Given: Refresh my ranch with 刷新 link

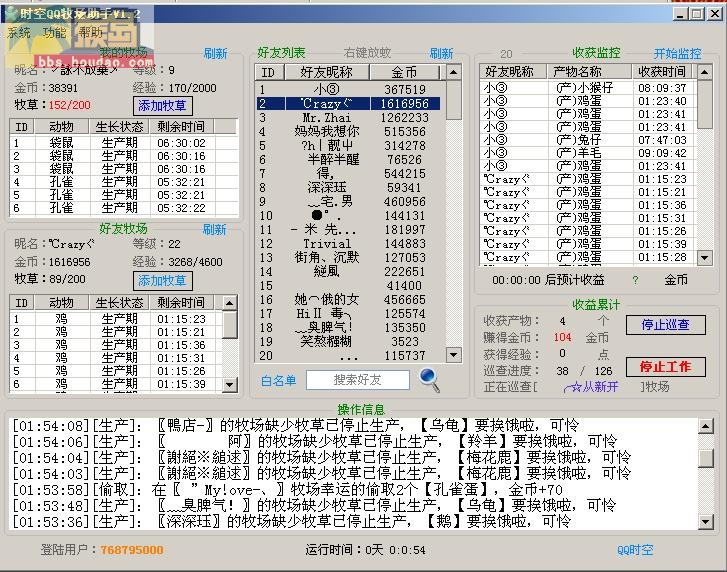Looking at the screenshot, I should pyautogui.click(x=216, y=54).
